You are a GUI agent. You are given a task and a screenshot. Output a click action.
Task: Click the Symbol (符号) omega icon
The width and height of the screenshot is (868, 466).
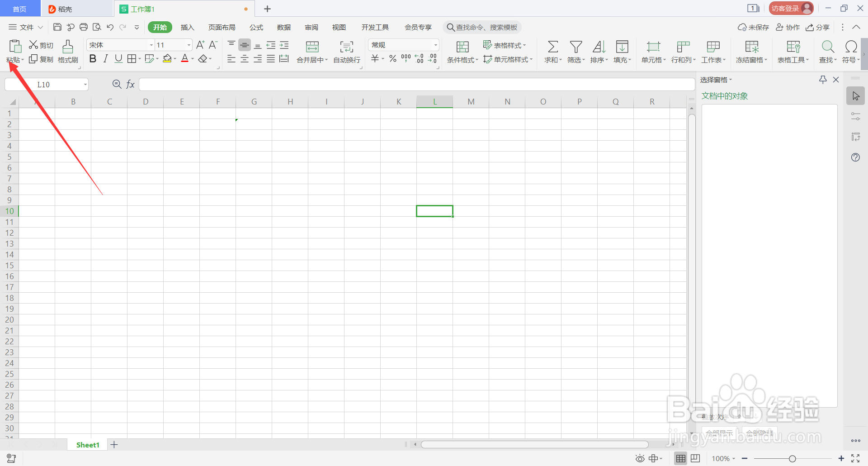851,47
